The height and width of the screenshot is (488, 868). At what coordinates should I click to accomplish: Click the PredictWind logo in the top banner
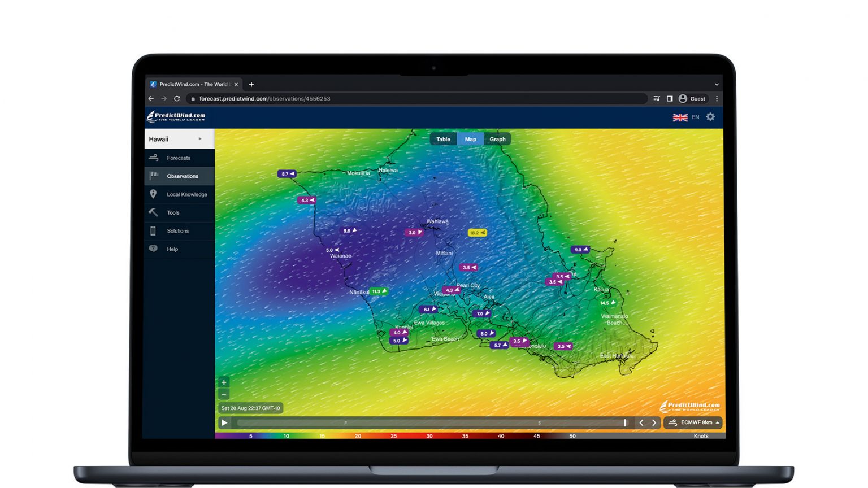coord(176,116)
